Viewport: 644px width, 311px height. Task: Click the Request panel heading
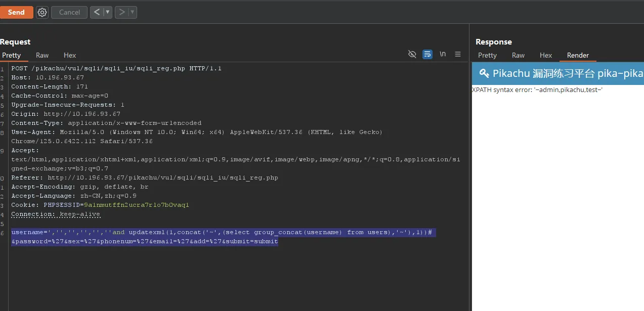15,42
